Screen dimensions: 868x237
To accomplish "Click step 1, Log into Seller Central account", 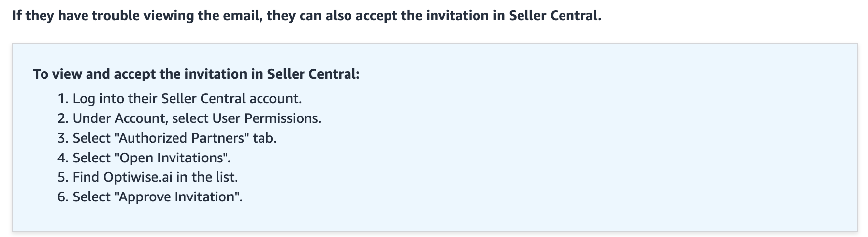I will 186,99.
